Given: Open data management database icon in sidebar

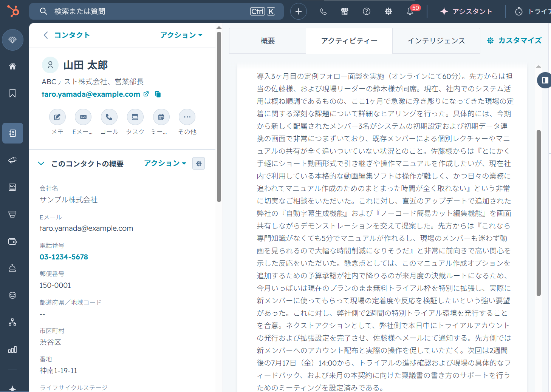Looking at the screenshot, I should tap(12, 295).
